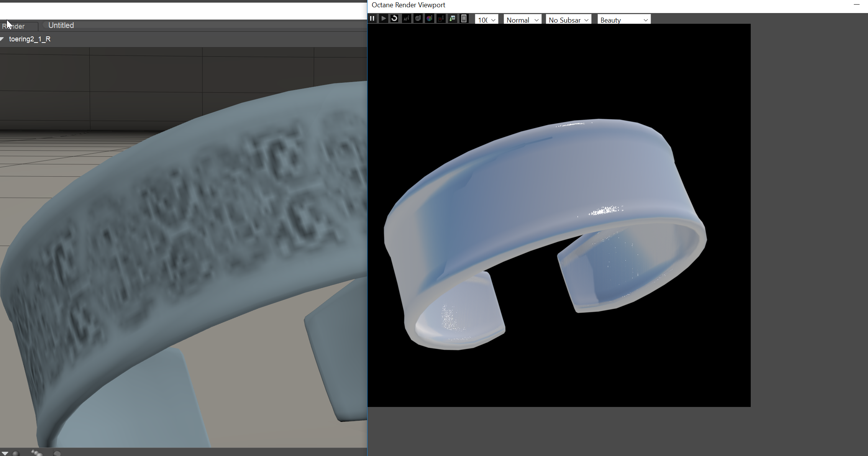Select the material picker sphere icon

(418, 18)
